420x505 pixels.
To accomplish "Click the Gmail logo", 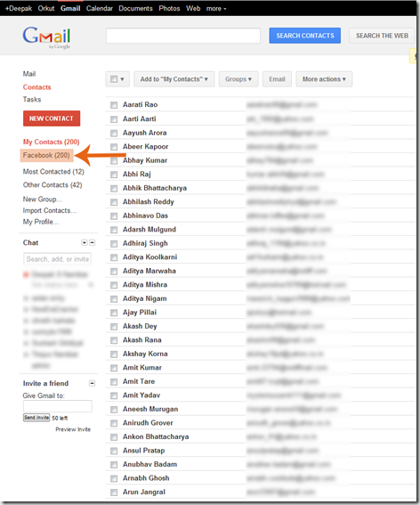I will pyautogui.click(x=46, y=37).
